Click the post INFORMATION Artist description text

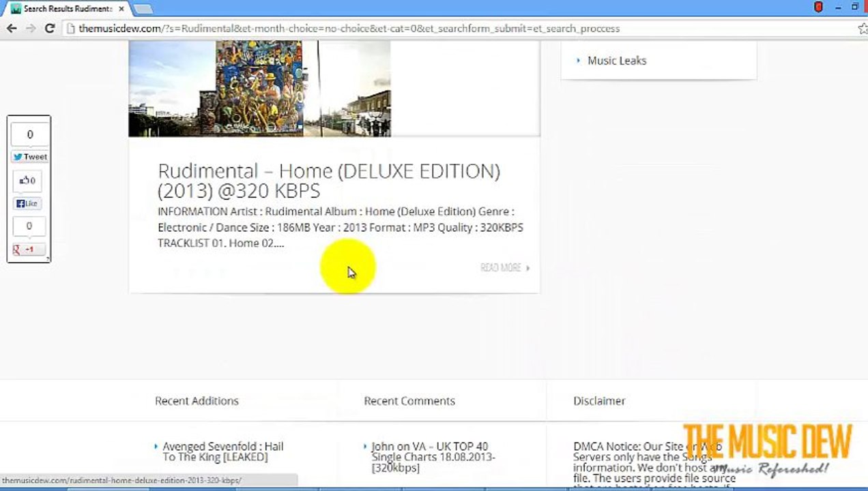pyautogui.click(x=341, y=227)
